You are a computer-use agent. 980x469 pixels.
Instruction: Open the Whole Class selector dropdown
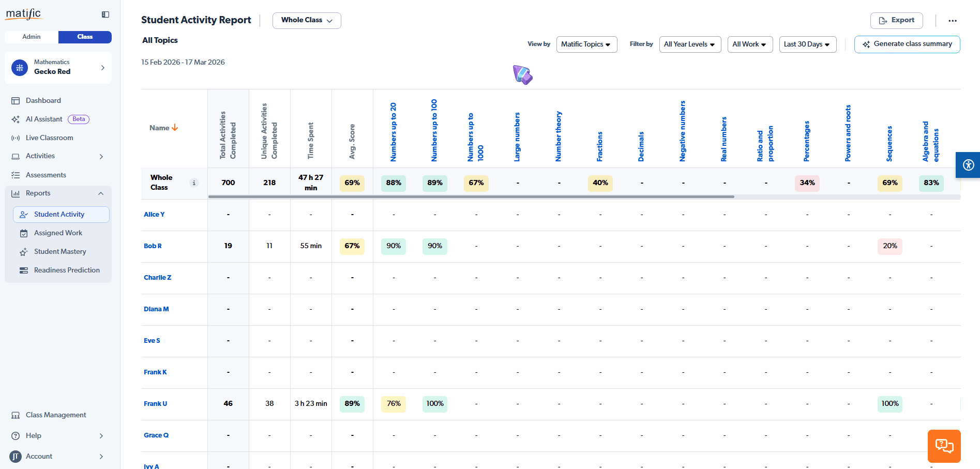(x=307, y=20)
